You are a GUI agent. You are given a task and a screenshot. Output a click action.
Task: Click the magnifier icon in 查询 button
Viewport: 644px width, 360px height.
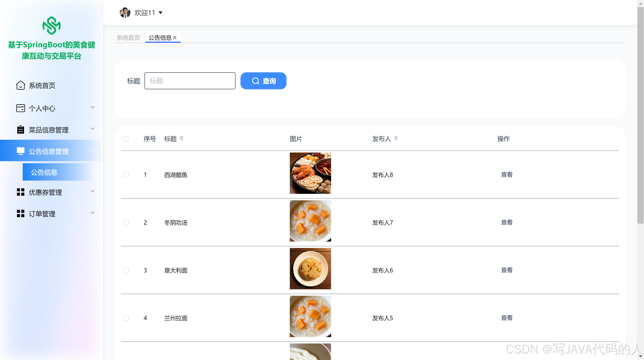[x=256, y=81]
